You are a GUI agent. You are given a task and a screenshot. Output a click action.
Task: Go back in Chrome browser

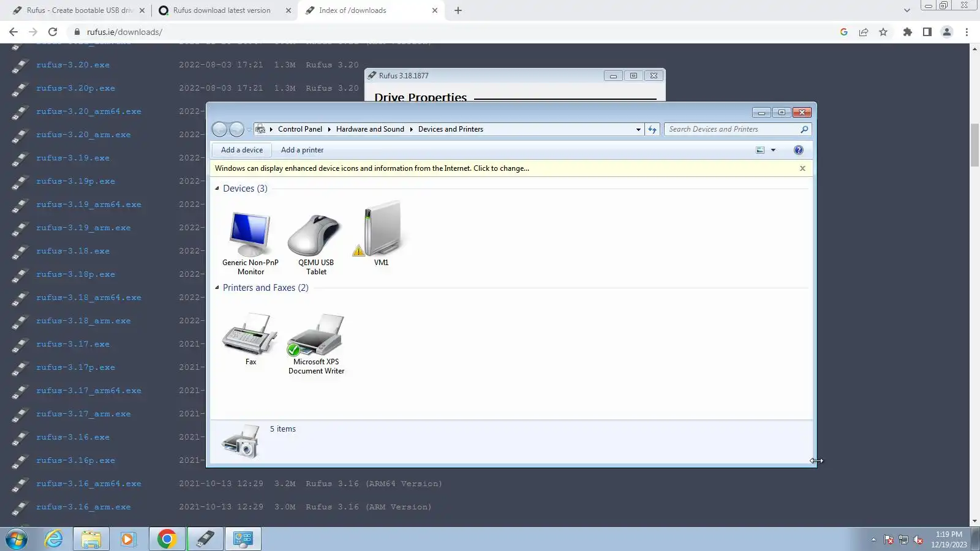13,32
